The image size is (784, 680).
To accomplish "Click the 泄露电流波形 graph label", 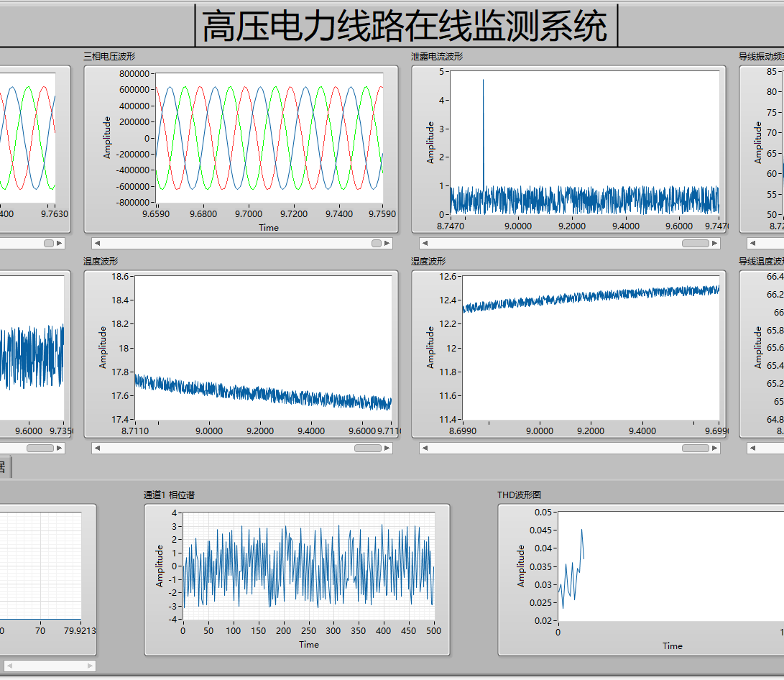I will tap(437, 57).
